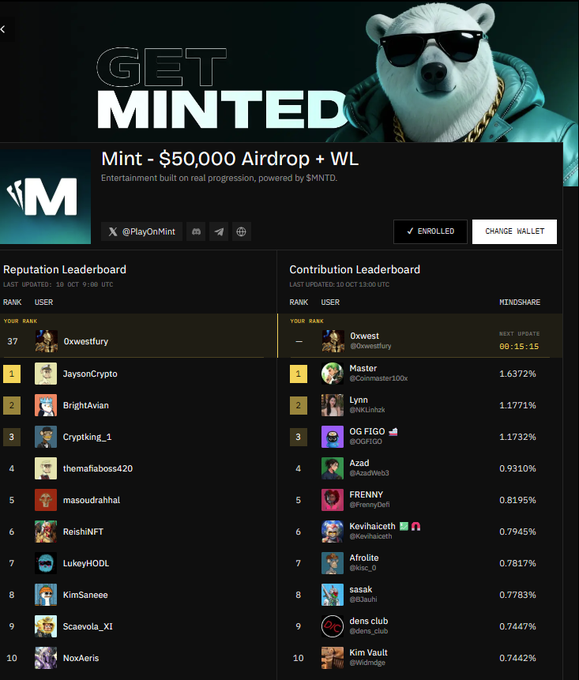Open Master's profile name
Viewport: 579px width, 680px height.
pos(363,368)
